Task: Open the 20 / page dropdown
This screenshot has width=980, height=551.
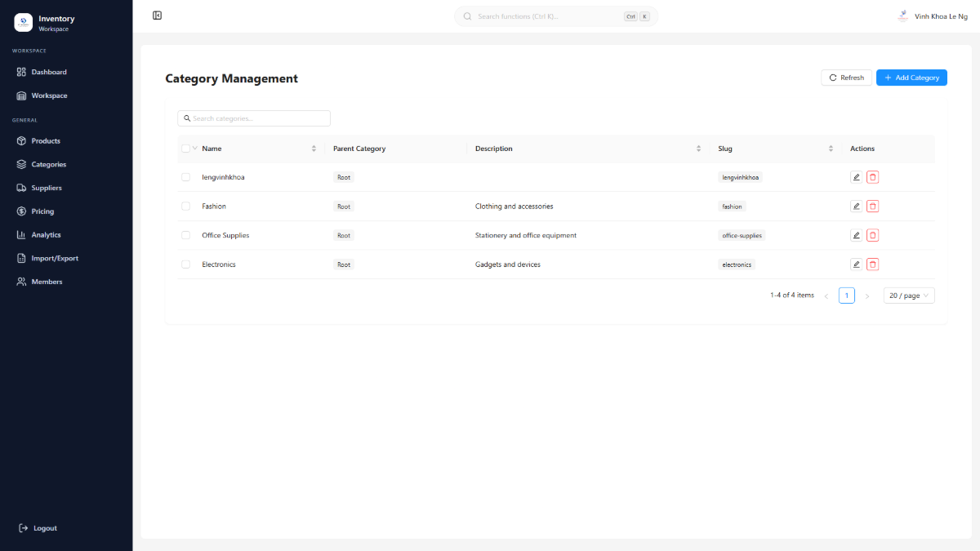Action: click(x=908, y=295)
